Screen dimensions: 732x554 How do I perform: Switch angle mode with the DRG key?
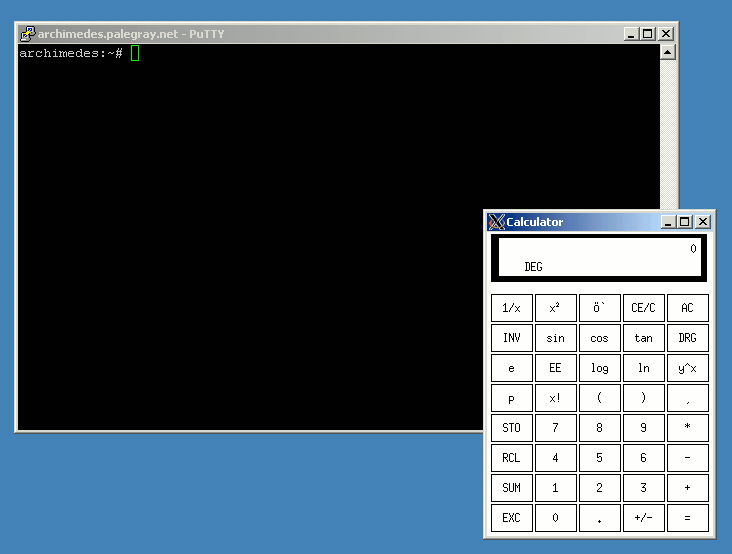pos(687,338)
